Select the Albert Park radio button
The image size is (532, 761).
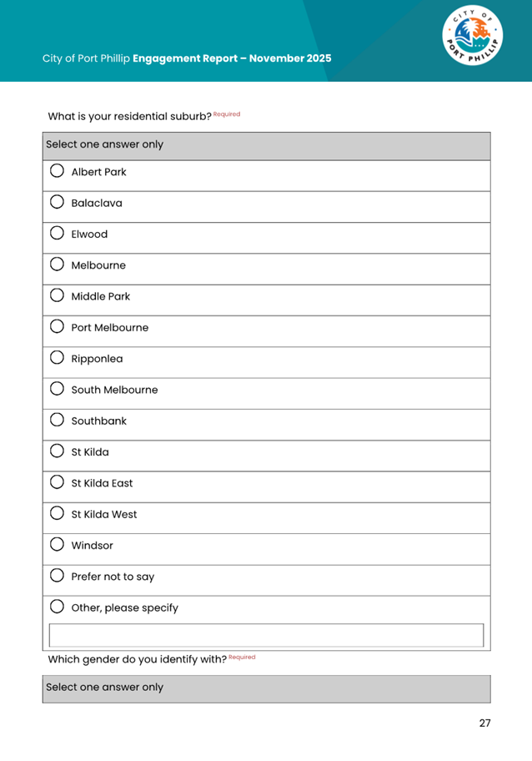(58, 172)
